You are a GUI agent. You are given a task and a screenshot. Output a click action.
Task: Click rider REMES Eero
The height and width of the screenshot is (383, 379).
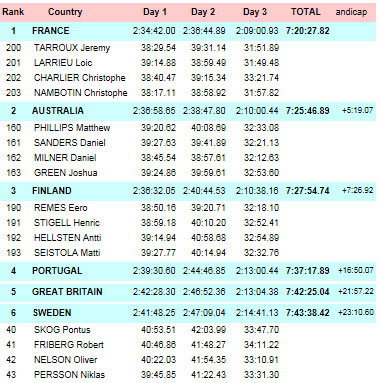click(60, 208)
